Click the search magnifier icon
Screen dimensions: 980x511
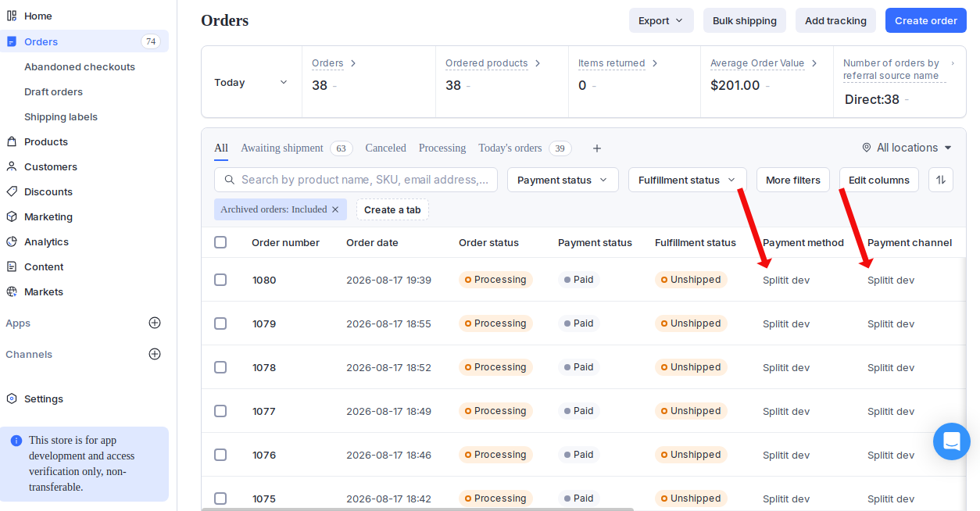click(x=230, y=180)
